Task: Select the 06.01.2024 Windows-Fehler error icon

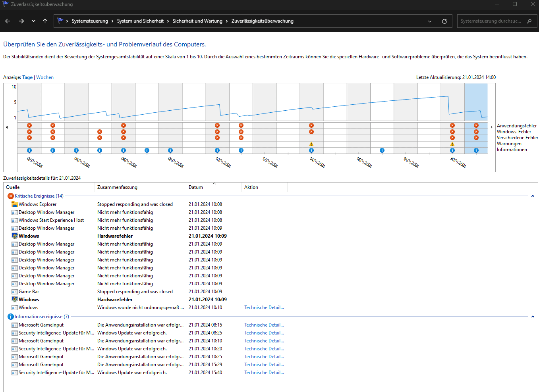Action: tap(124, 132)
